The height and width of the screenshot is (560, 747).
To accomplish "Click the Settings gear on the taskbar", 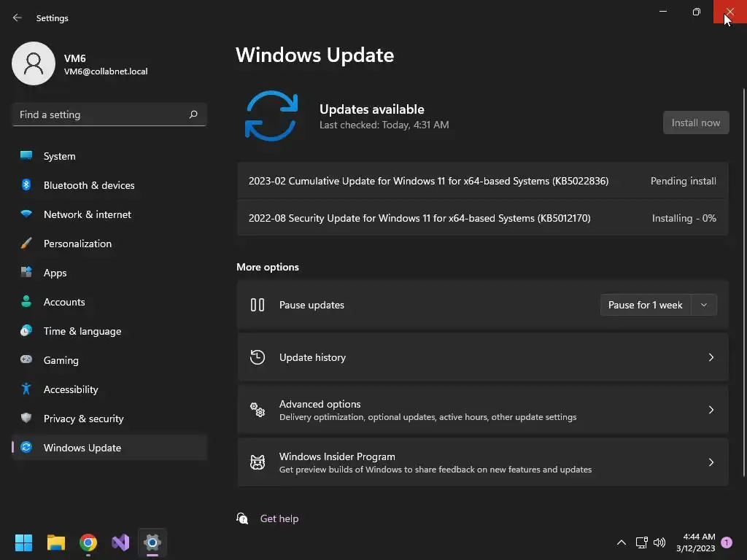I will pos(152,542).
